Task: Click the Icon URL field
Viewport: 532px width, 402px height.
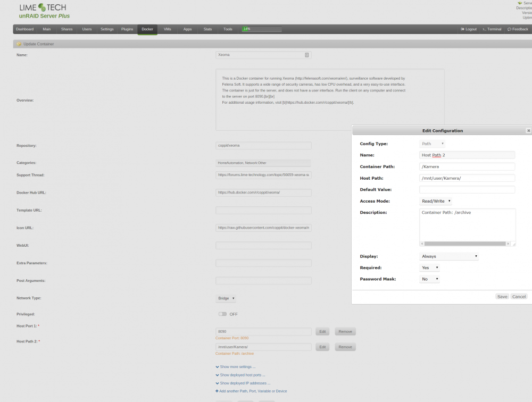Action: [x=263, y=228]
